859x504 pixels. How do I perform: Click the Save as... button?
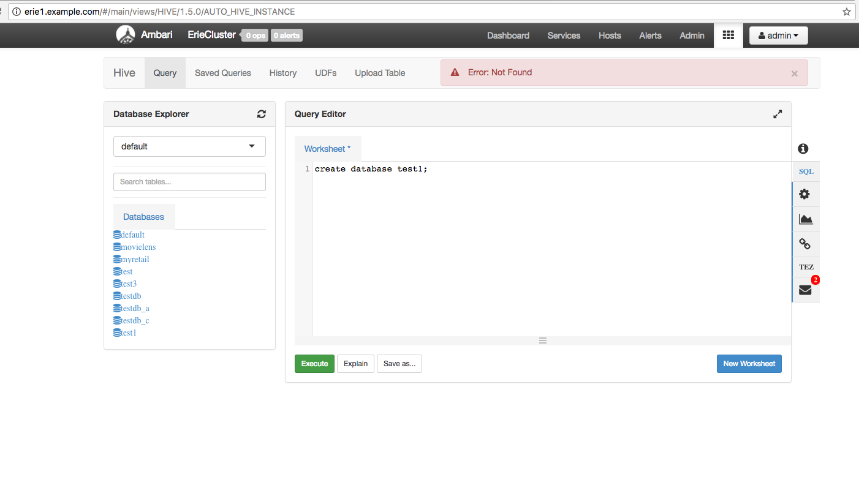399,364
